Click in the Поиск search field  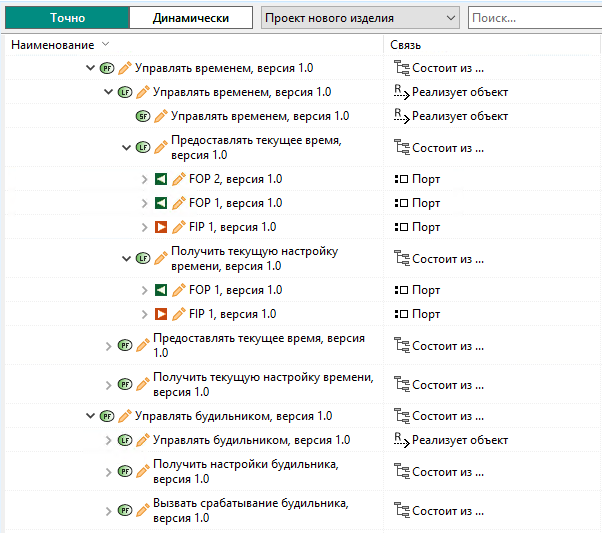coord(535,18)
